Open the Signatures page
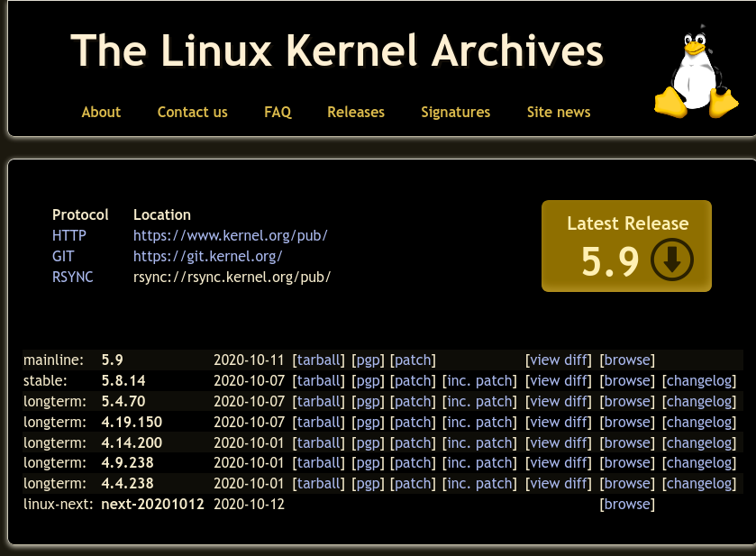756x556 pixels. 456,112
